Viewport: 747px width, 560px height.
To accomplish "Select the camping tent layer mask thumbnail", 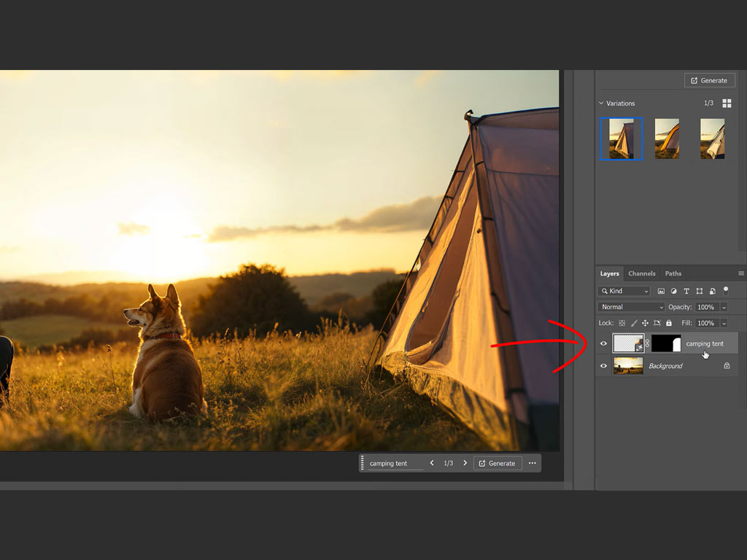I will pos(666,343).
